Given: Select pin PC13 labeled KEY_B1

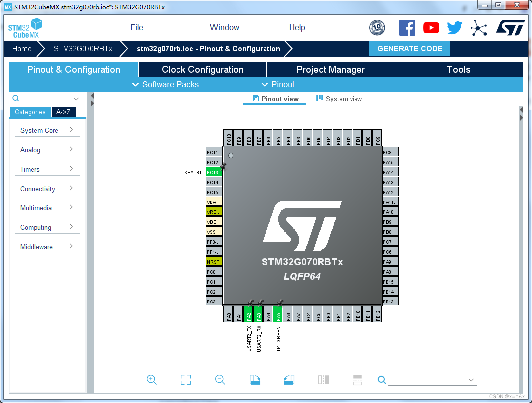Looking at the screenshot, I should [214, 172].
